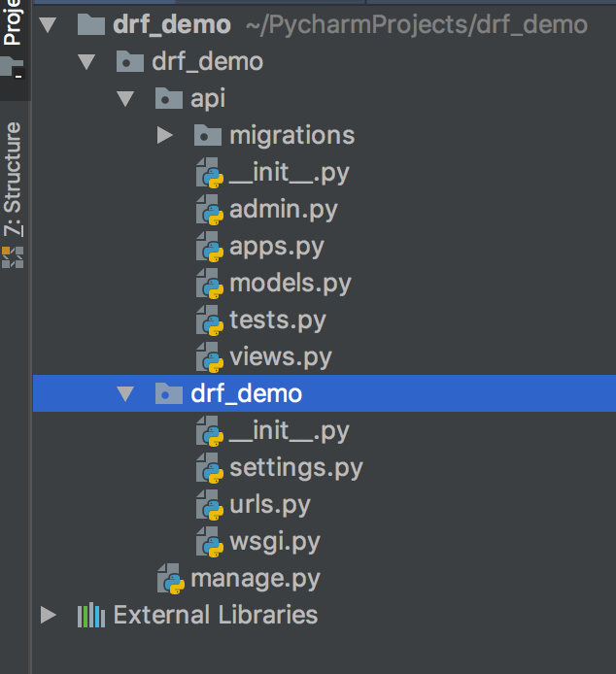The height and width of the screenshot is (674, 616).
Task: Click the Python icon of views.py
Action: (210, 357)
